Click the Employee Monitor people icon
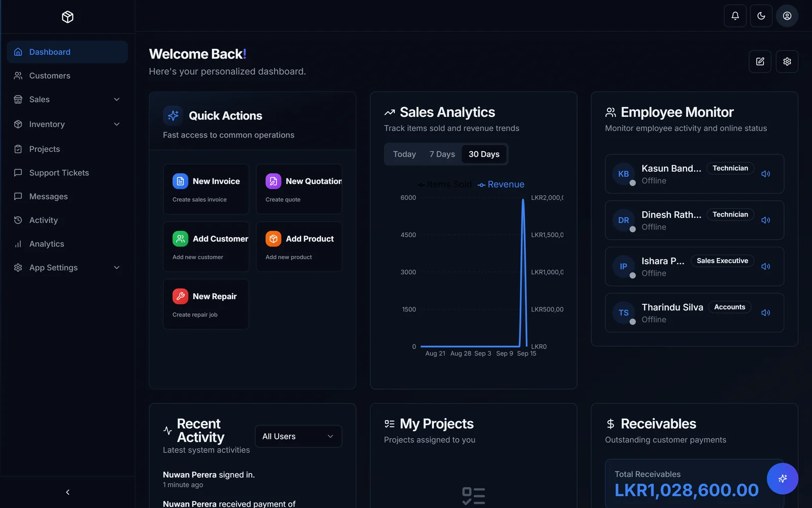 click(611, 112)
